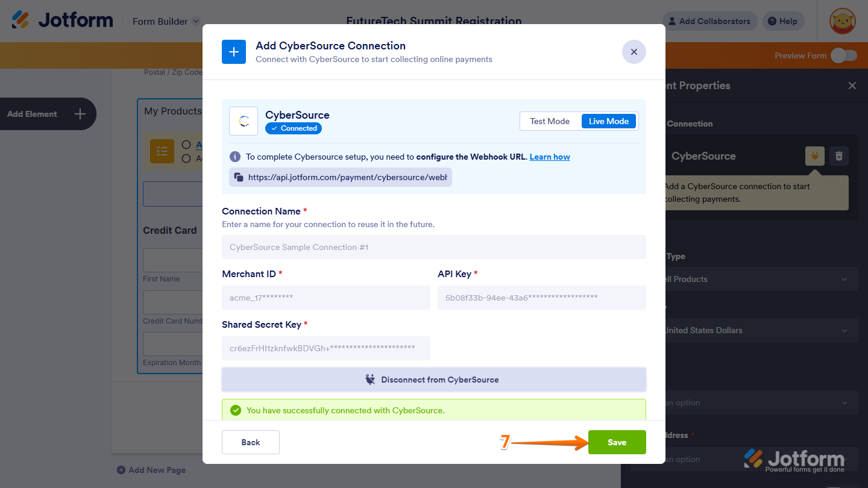This screenshot has height=488, width=868.
Task: Click the blue plus icon in dialog header
Action: 234,52
